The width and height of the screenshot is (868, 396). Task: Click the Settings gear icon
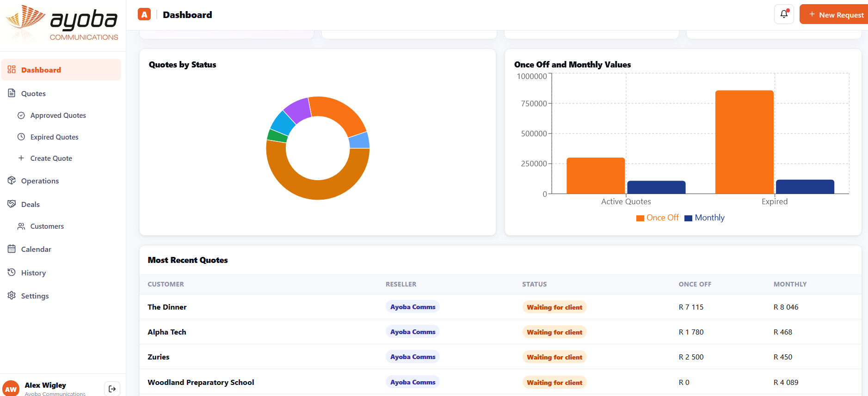click(x=12, y=295)
